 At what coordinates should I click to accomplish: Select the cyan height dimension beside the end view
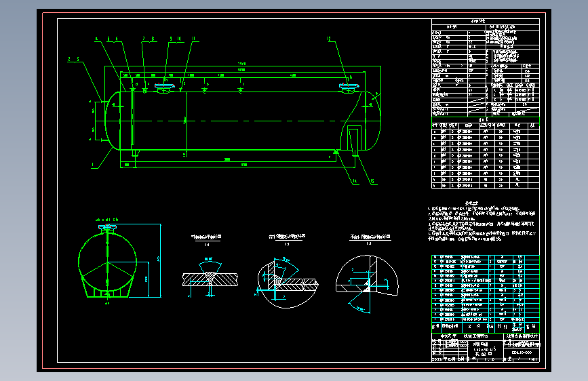click(161, 260)
